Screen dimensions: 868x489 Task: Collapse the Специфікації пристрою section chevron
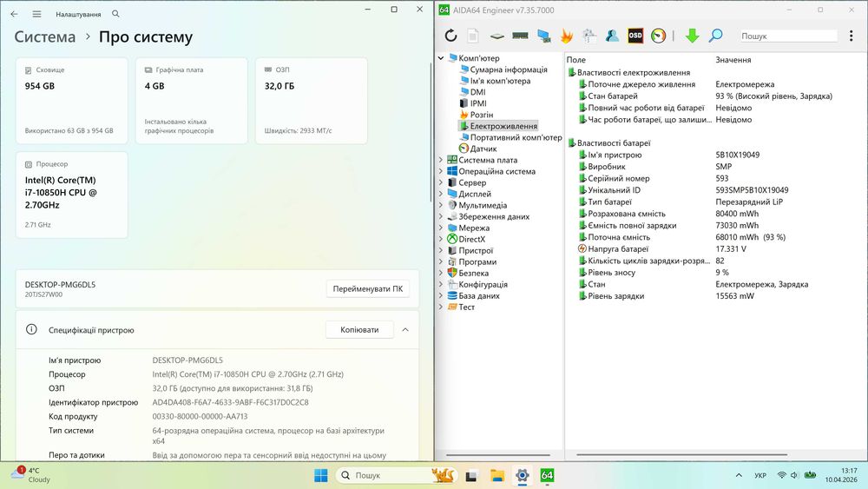click(x=405, y=329)
